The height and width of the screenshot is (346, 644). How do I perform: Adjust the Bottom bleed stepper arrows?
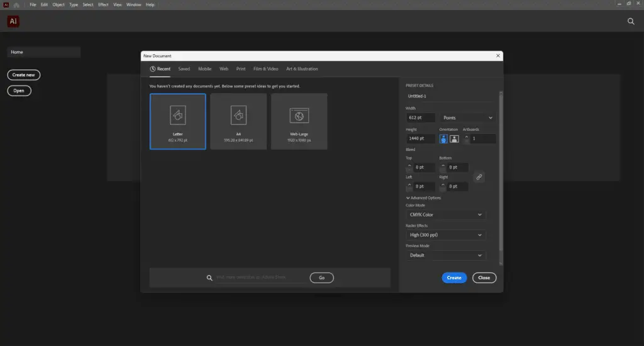click(443, 167)
